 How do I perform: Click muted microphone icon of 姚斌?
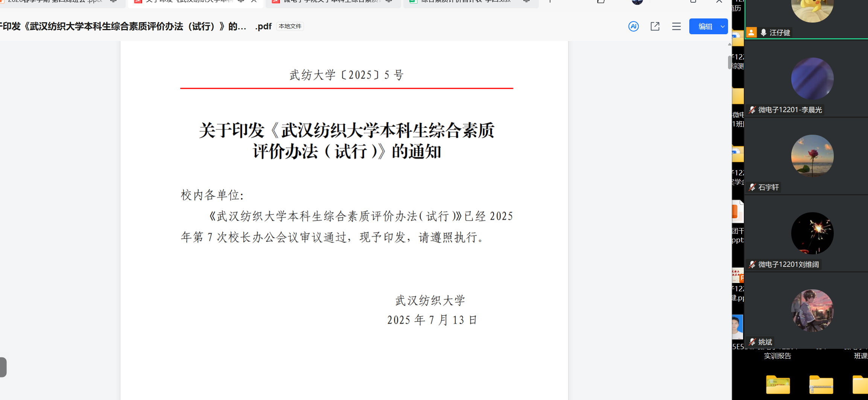752,342
